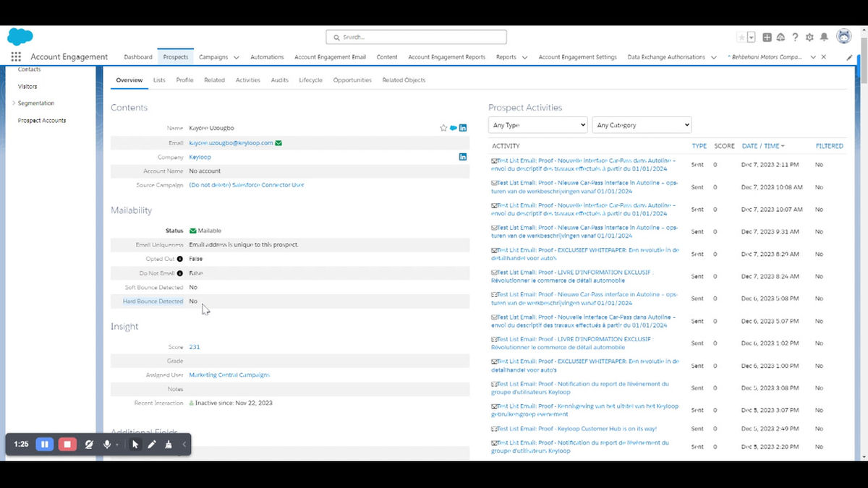Click the Salesforce cloud icon beside prospect name
The image size is (868, 488).
(x=454, y=128)
